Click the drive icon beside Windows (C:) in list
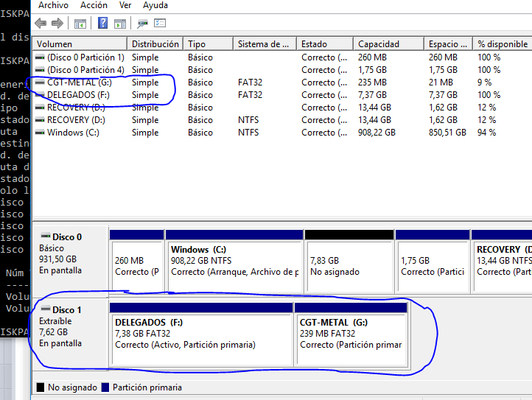The height and width of the screenshot is (400, 532). pos(40,133)
